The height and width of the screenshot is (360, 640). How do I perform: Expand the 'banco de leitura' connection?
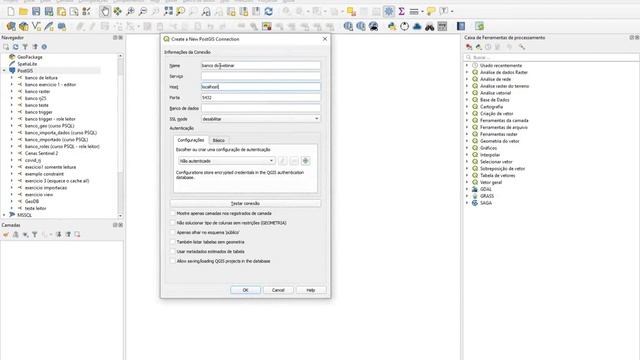click(x=12, y=78)
